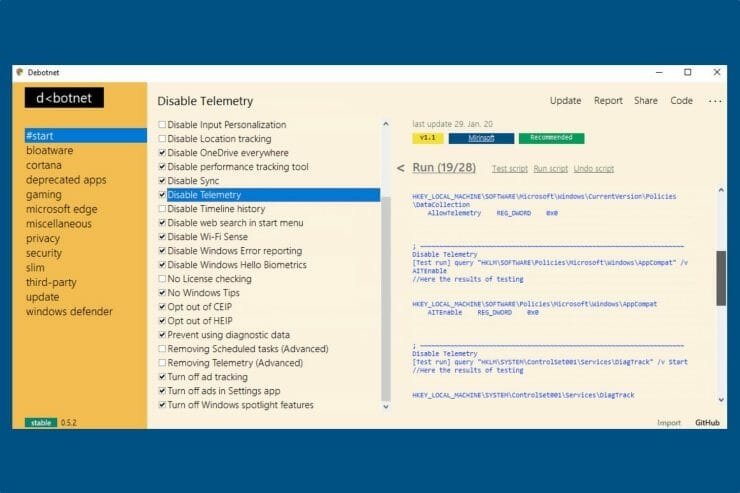Screen dimensions: 740x493
Task: Open windows defender category
Action: (69, 311)
